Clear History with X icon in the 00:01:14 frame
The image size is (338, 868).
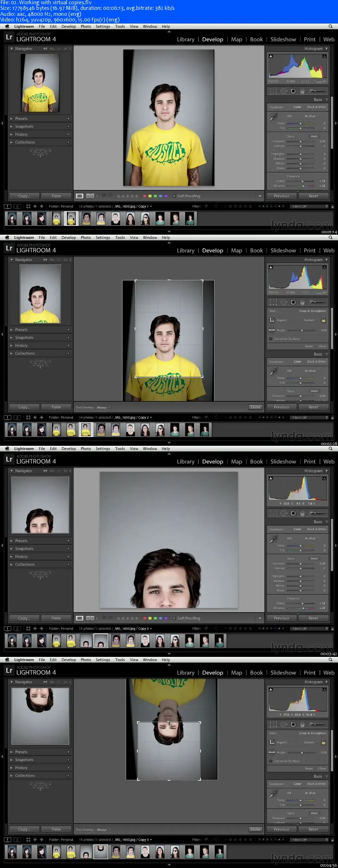pos(68,134)
